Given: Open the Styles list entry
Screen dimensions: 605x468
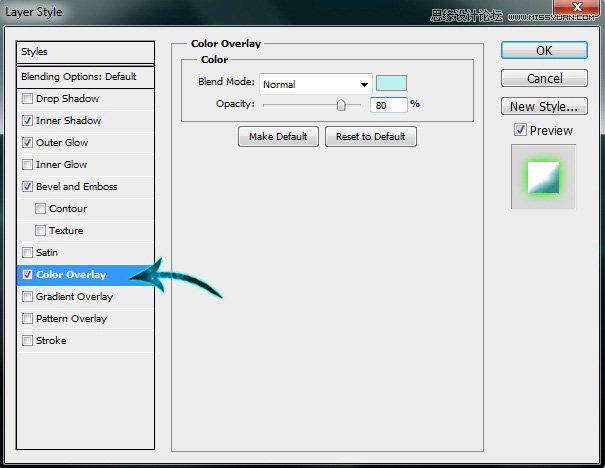Looking at the screenshot, I should (86, 52).
